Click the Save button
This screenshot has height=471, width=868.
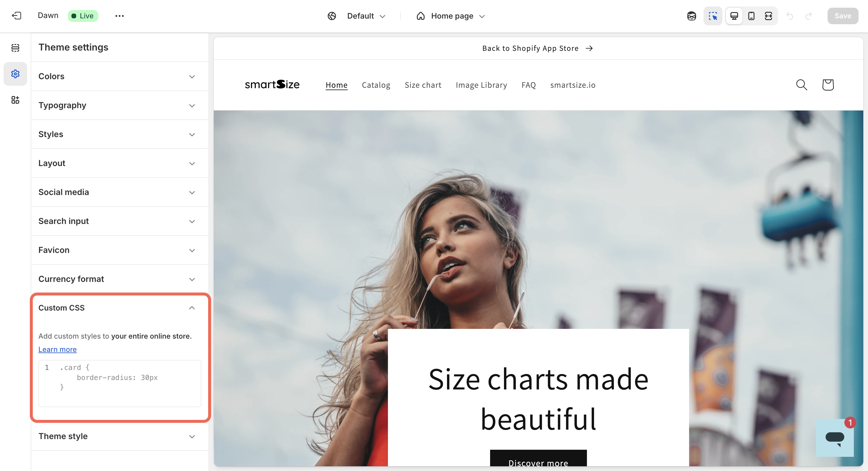coord(842,16)
